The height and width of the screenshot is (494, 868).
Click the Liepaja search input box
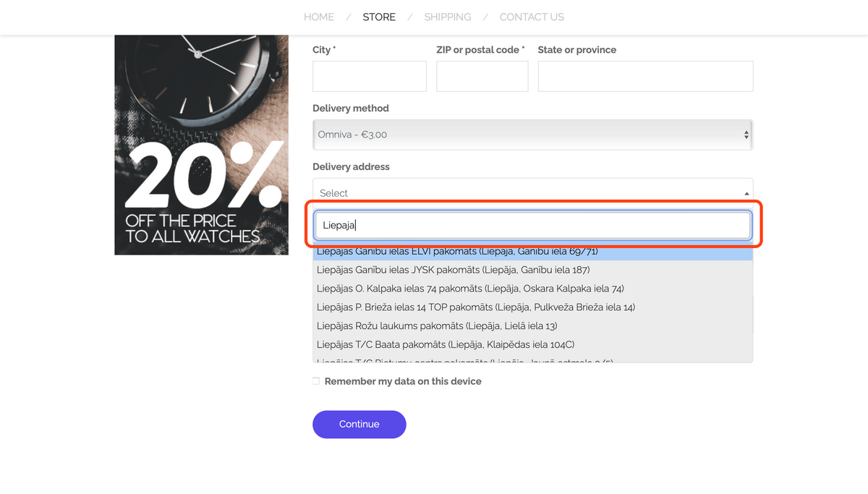(533, 226)
